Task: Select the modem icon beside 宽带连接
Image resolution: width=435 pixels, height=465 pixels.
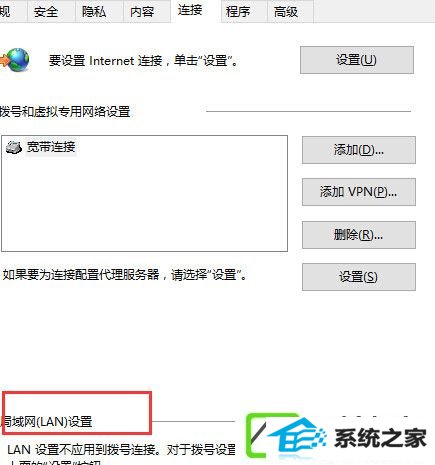Action: tap(14, 147)
